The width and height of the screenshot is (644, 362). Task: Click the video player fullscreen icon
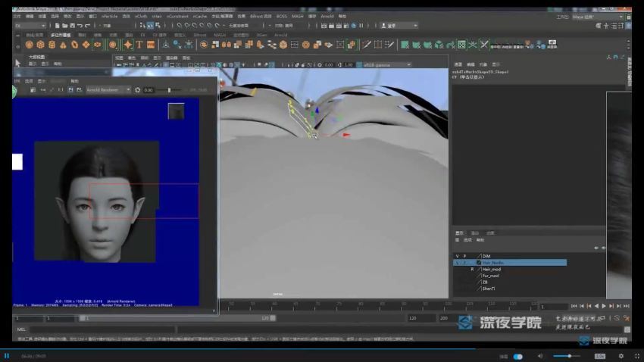(x=636, y=356)
